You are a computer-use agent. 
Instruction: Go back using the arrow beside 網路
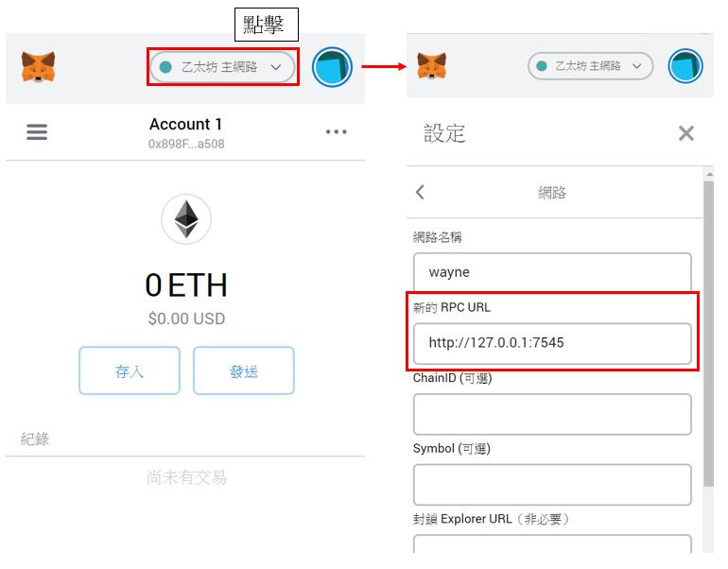tap(420, 192)
